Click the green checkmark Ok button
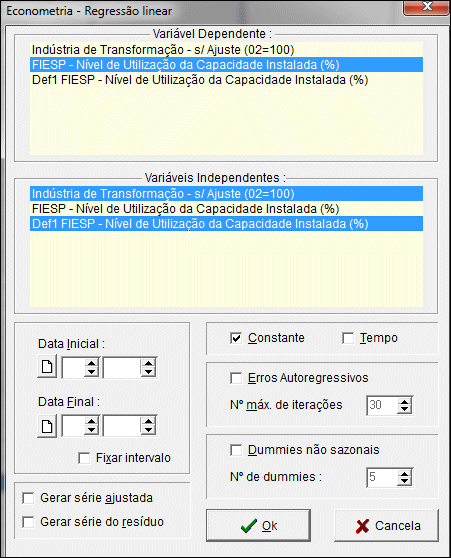This screenshot has width=451, height=558. 258,526
